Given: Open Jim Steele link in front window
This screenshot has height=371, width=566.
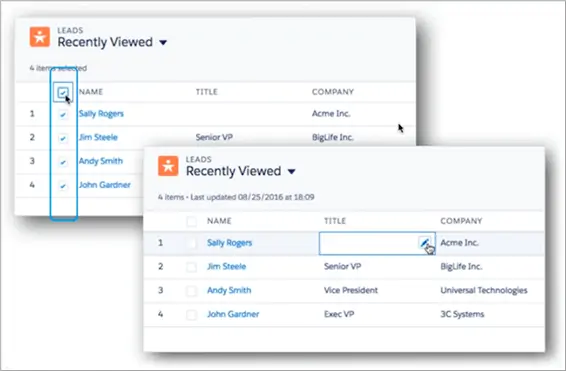Looking at the screenshot, I should (x=227, y=266).
